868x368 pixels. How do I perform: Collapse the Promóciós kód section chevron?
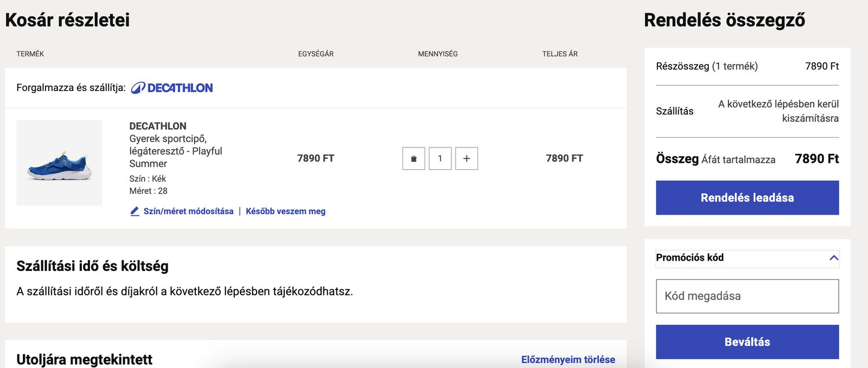pyautogui.click(x=834, y=258)
